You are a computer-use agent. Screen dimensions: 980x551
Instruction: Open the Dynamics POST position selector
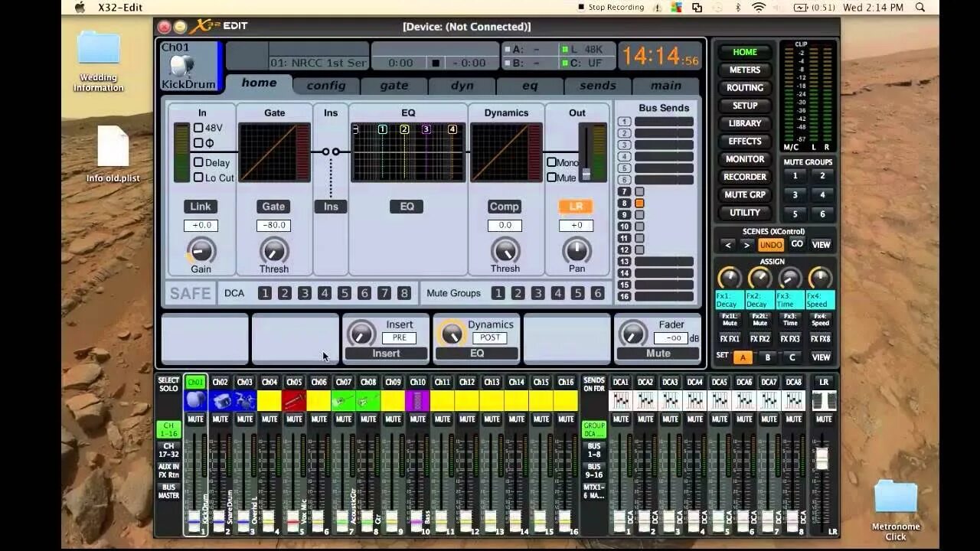click(x=489, y=337)
